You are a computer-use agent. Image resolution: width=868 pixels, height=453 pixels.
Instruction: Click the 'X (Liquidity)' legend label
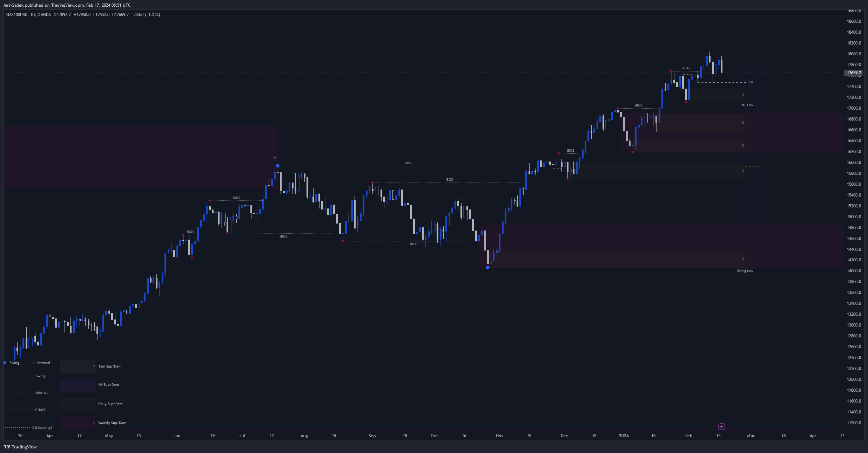[42, 428]
